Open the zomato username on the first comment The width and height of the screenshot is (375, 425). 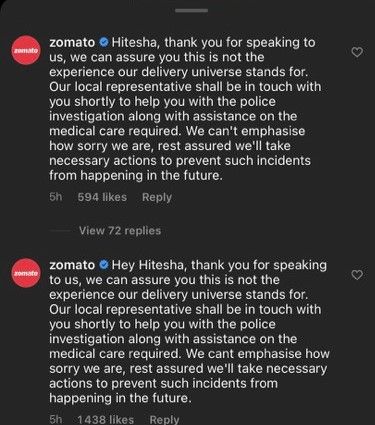(x=72, y=43)
